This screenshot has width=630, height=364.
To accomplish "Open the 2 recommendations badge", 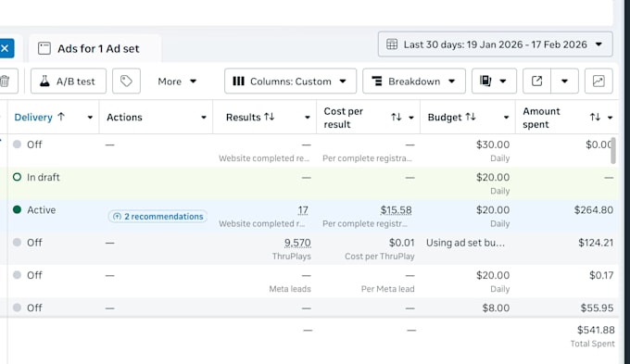I will [x=157, y=217].
